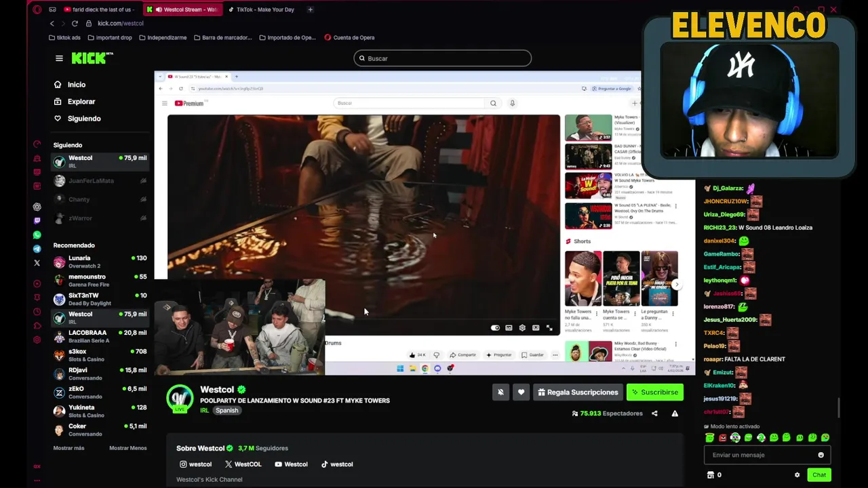Viewport: 868px width, 488px height.
Task: Click the fullscreen icon in YouTube player
Action: point(549,328)
